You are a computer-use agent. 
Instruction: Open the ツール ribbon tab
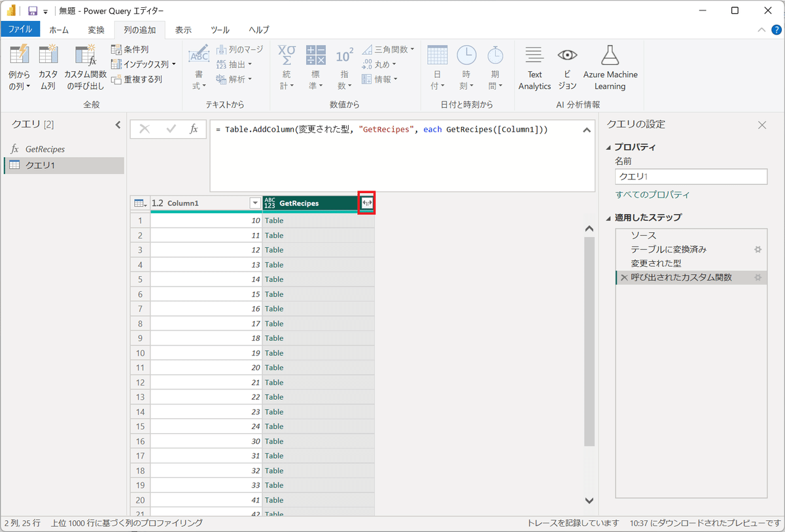(x=220, y=29)
